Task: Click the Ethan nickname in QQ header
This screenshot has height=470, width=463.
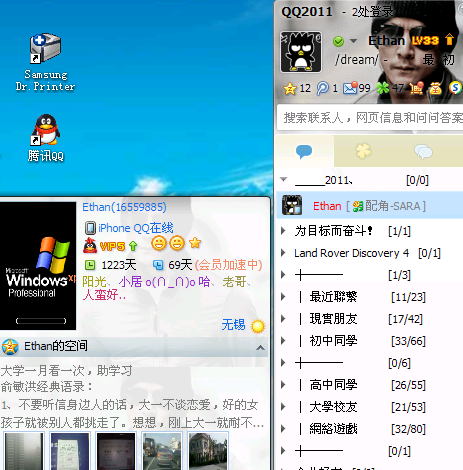Action: pyautogui.click(x=387, y=41)
